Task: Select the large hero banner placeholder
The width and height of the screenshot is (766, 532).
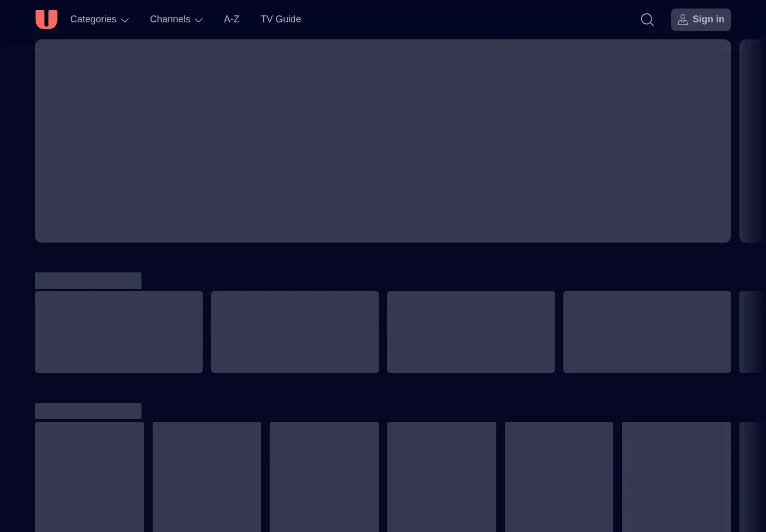Action: tap(383, 141)
